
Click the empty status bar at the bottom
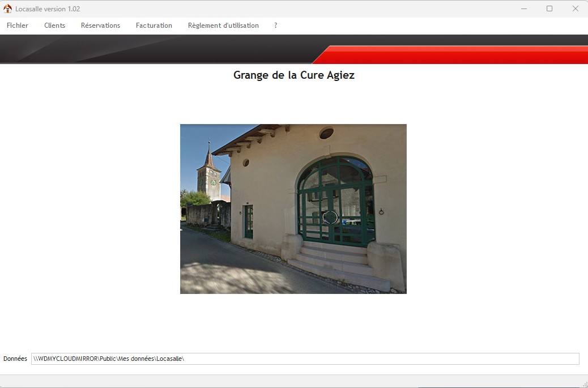(283, 381)
